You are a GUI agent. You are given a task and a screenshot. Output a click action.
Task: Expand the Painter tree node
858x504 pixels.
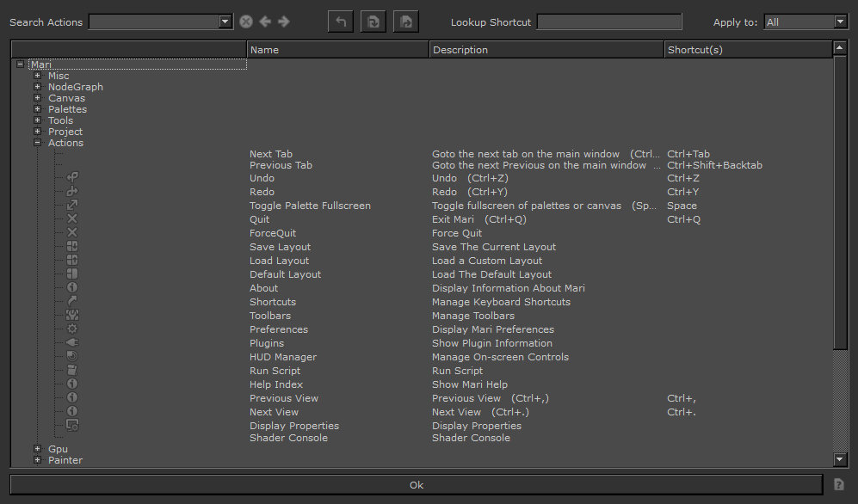click(x=37, y=460)
